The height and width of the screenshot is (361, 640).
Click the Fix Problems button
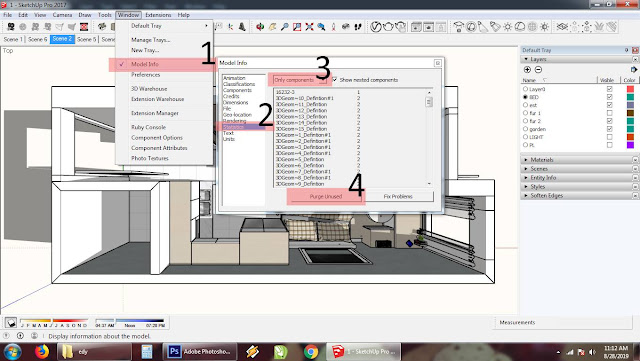(x=398, y=196)
